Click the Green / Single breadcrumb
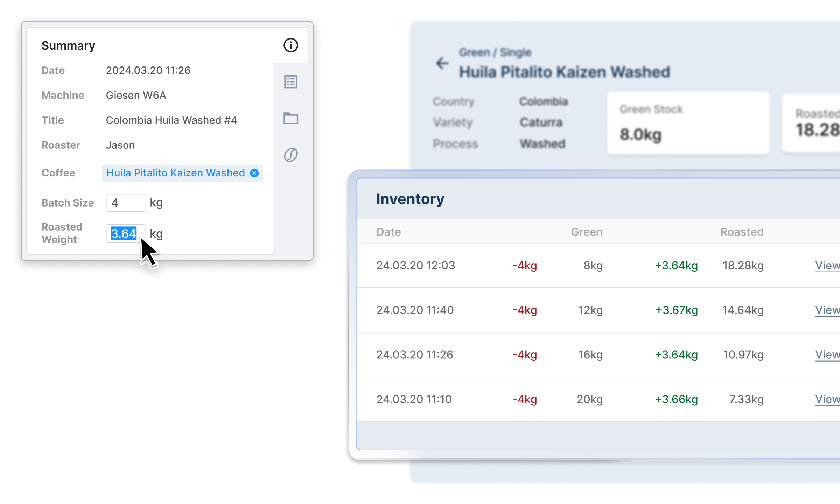 495,52
